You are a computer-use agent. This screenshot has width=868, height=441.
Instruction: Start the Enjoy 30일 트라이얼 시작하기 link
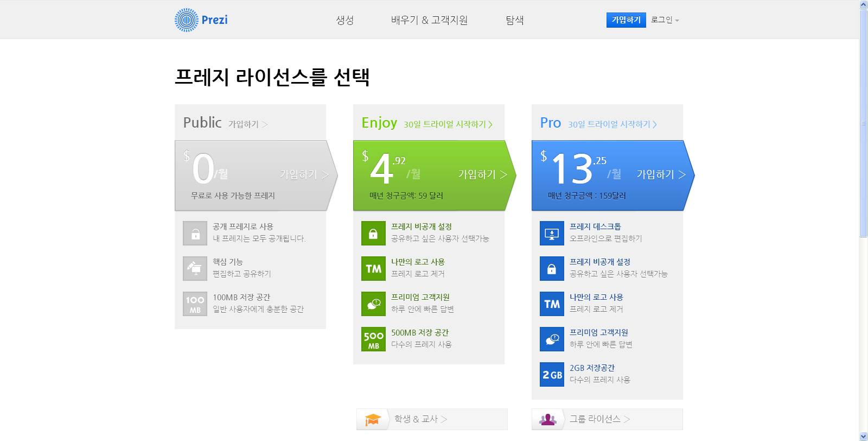click(448, 124)
